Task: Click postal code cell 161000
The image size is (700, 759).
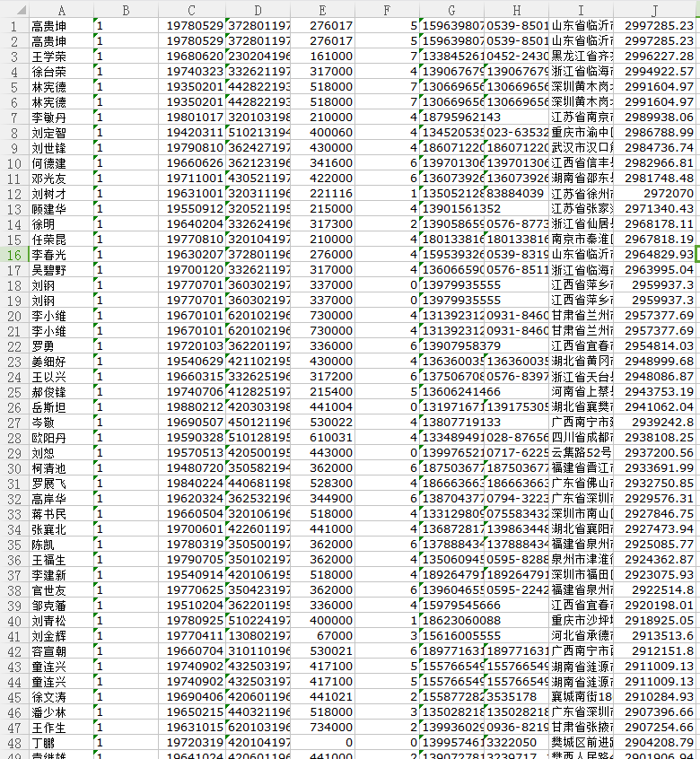Action: click(x=322, y=57)
